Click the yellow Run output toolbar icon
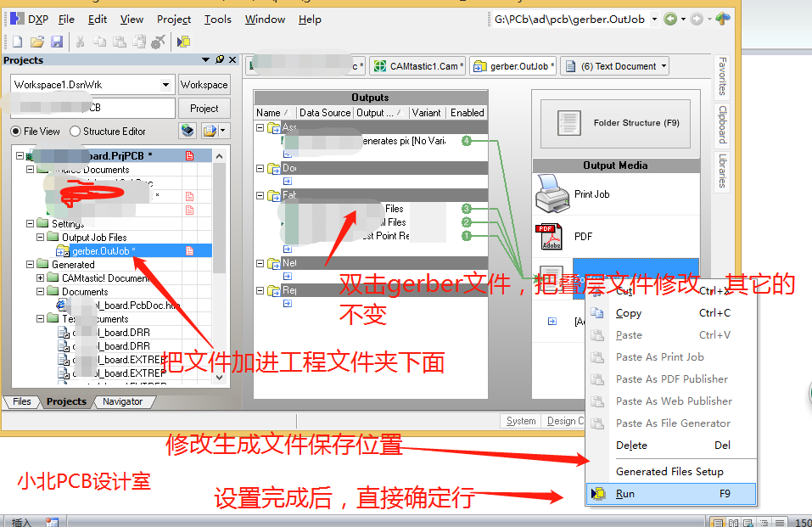The image size is (812, 527). tap(183, 42)
